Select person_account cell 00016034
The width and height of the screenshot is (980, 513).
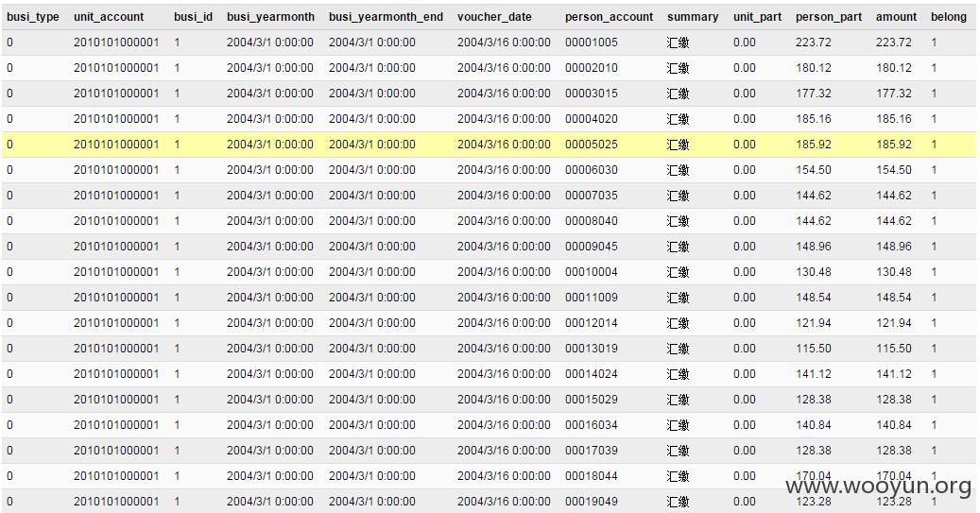592,425
